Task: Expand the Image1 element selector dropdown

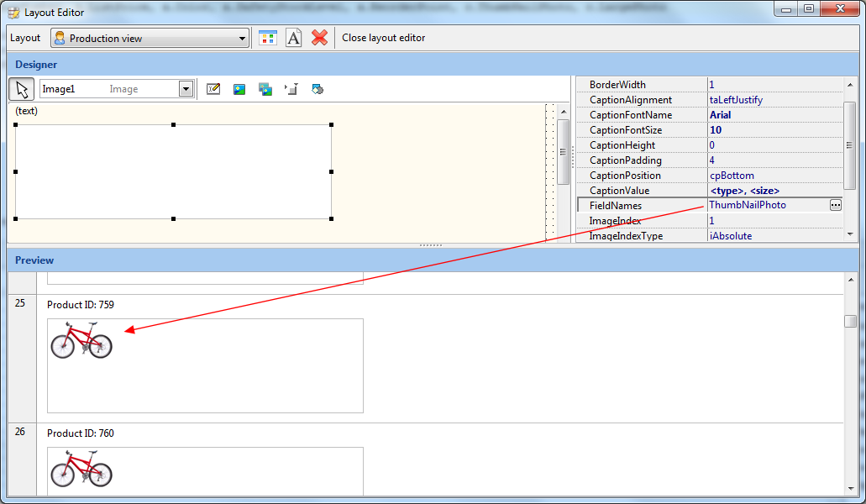Action: [x=186, y=89]
